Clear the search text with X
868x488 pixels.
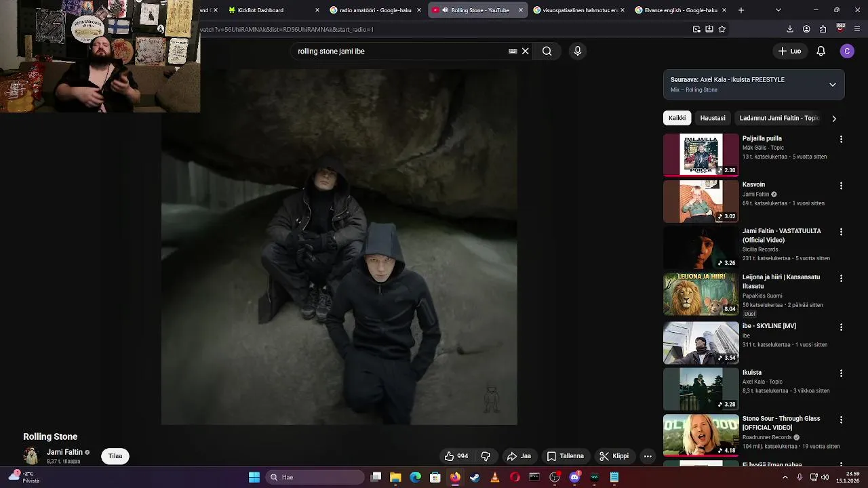click(x=525, y=51)
